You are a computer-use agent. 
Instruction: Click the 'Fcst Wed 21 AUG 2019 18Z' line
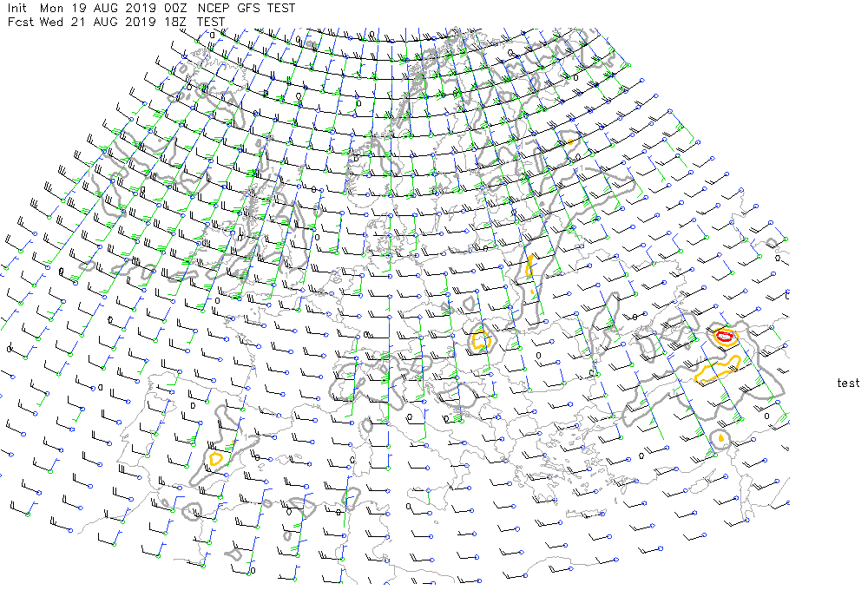click(x=116, y=23)
